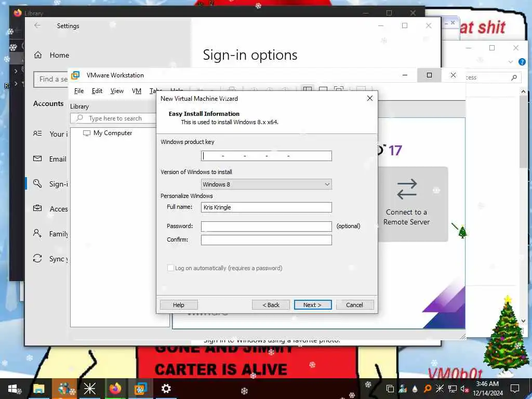The image size is (532, 399).
Task: Click the back arrow in Settings window
Action: pos(37,25)
